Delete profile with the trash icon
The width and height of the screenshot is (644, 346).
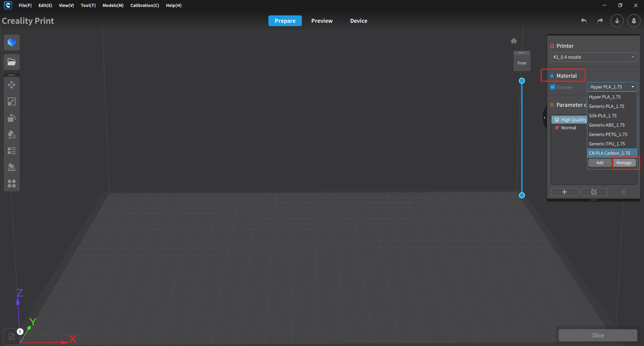click(x=624, y=192)
